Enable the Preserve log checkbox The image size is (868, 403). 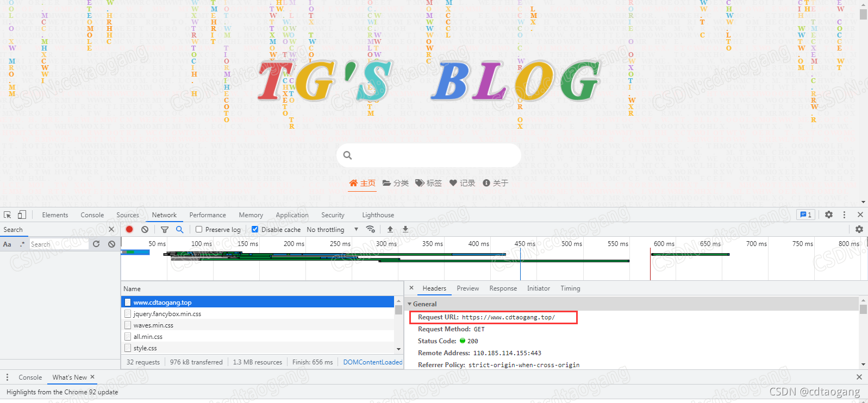[199, 229]
